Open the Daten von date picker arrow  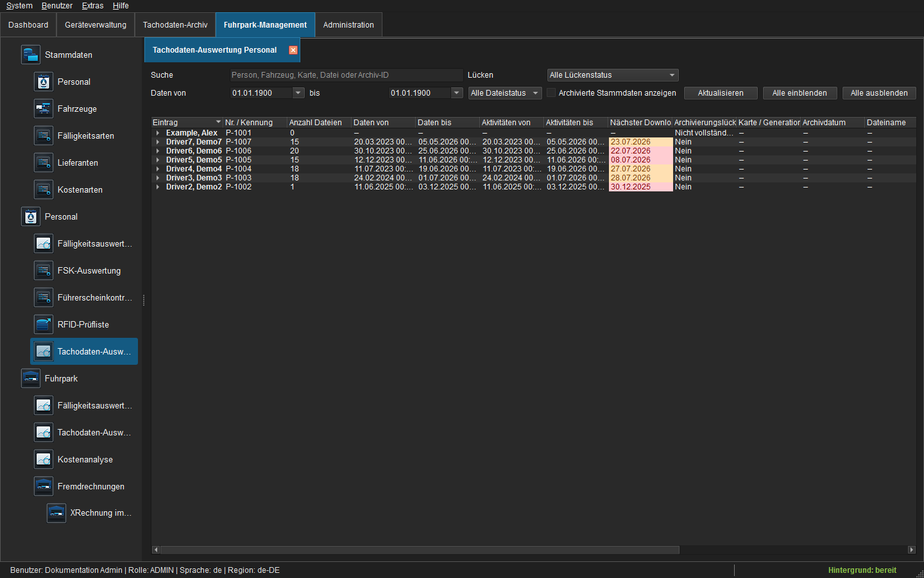298,93
